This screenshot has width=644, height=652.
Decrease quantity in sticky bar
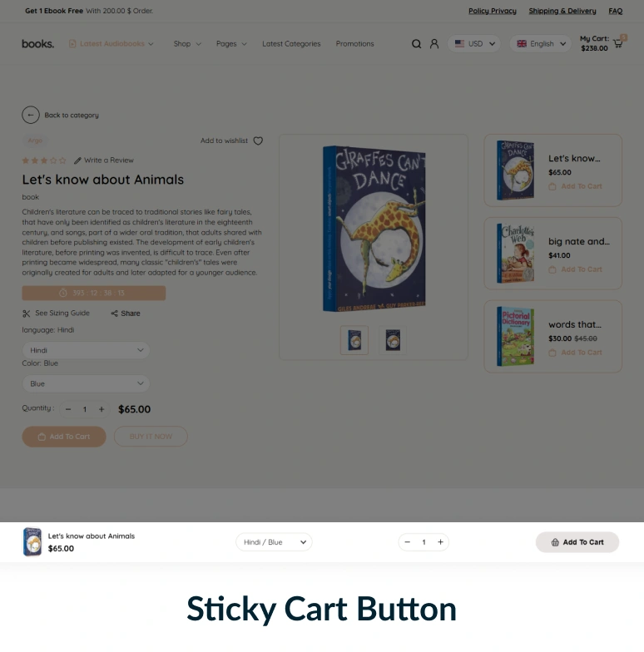(408, 542)
